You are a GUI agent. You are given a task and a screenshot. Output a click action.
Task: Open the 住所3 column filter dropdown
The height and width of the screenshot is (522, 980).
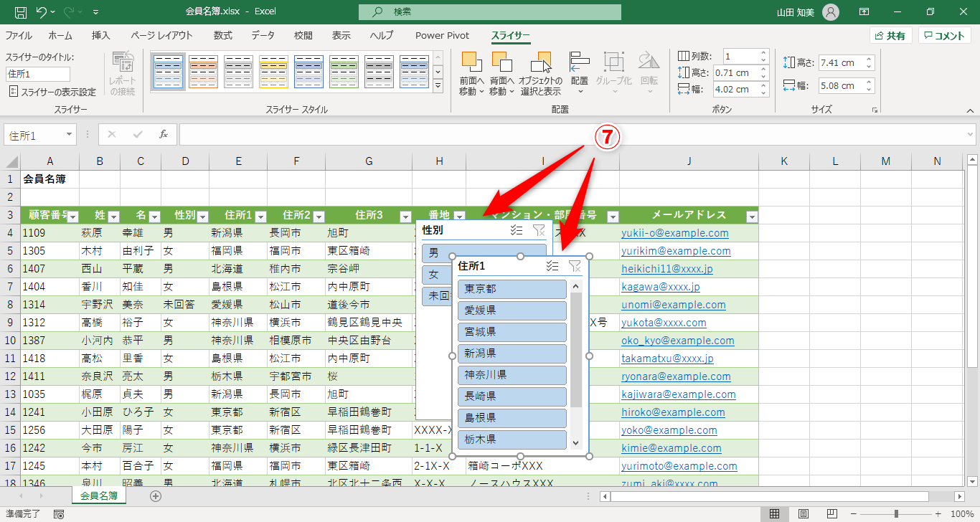coord(406,217)
